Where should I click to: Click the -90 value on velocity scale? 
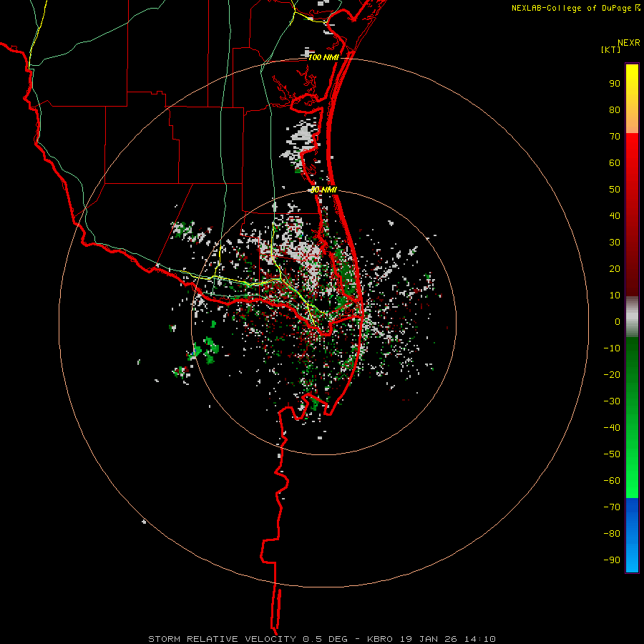click(612, 560)
